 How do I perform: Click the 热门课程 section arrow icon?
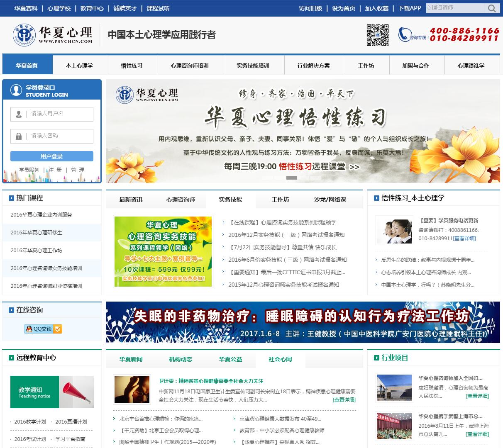(11, 198)
